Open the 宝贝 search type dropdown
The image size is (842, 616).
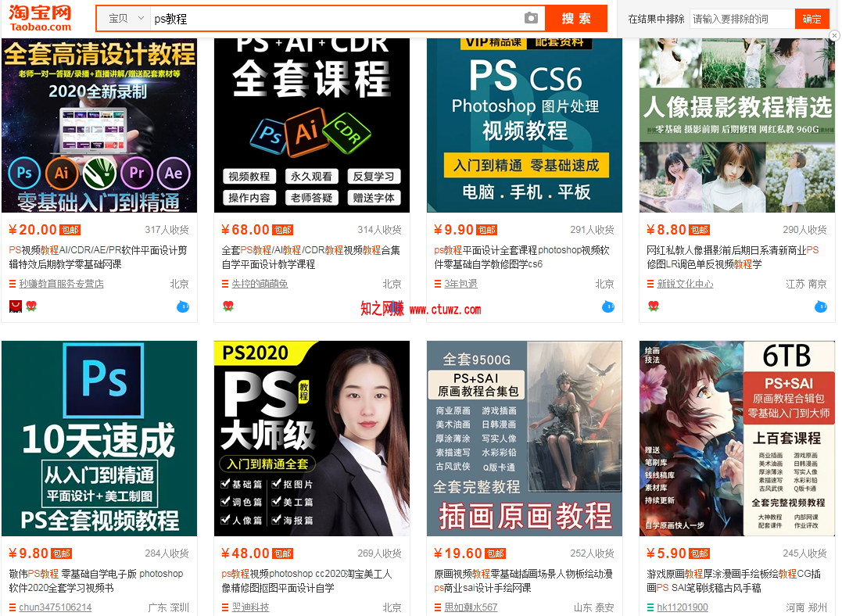click(125, 18)
